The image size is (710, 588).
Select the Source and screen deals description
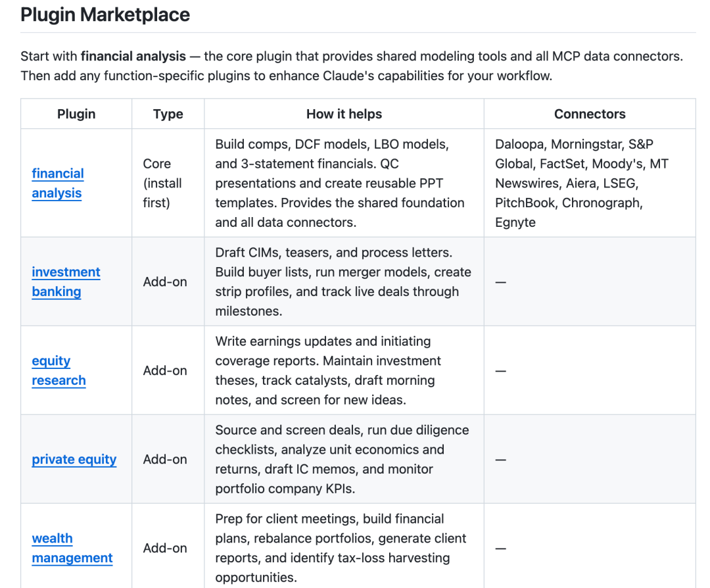pos(342,459)
